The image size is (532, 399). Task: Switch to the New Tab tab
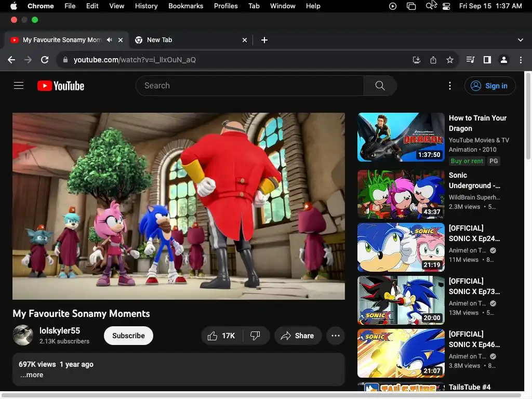point(190,40)
